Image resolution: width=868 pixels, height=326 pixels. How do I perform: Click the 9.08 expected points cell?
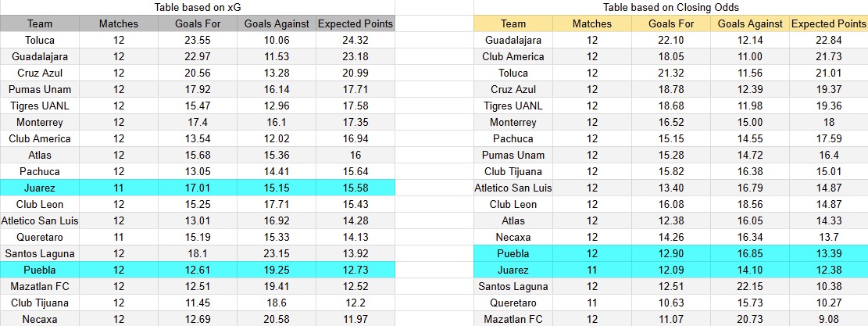(828, 319)
